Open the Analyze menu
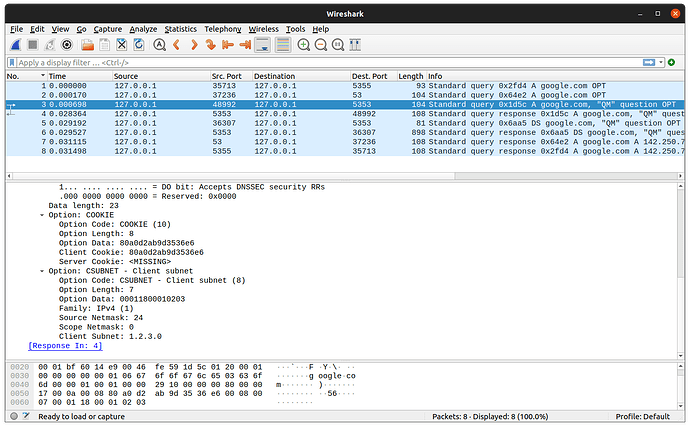Image resolution: width=690 pixels, height=426 pixels. tap(143, 29)
